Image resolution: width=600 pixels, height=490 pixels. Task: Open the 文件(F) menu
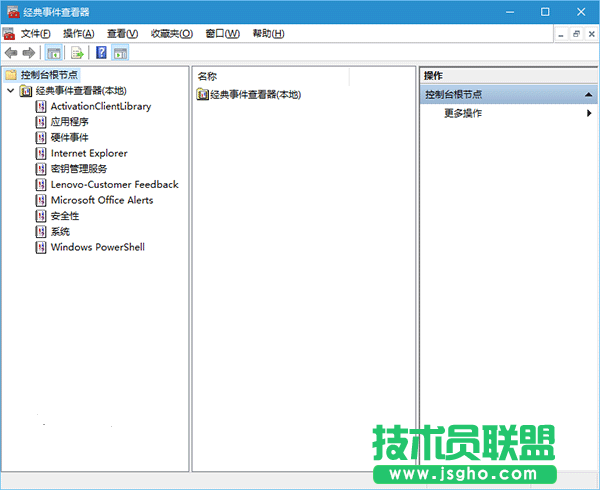coord(35,33)
